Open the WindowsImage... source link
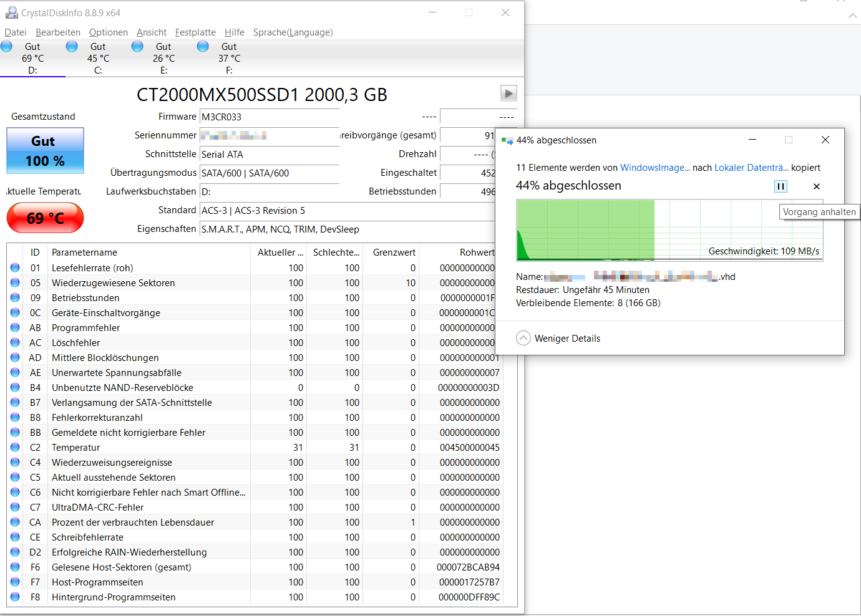Screen dimensions: 861x616 tap(654, 167)
